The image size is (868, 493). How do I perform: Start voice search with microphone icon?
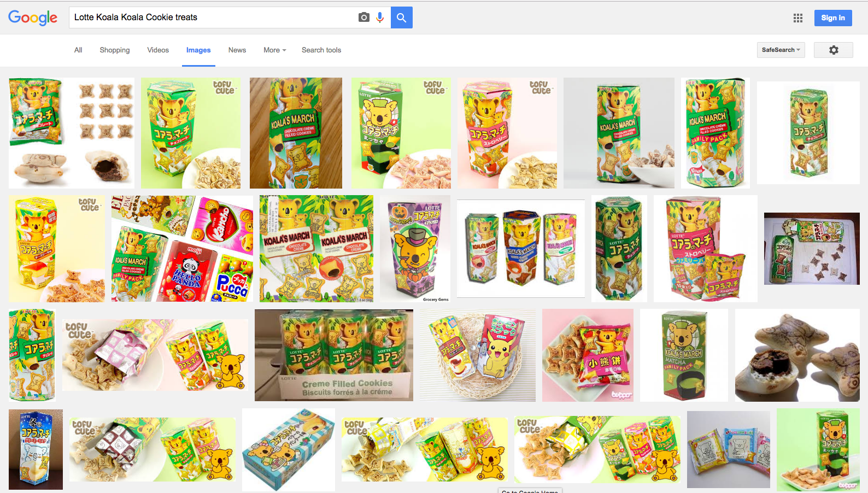click(380, 17)
